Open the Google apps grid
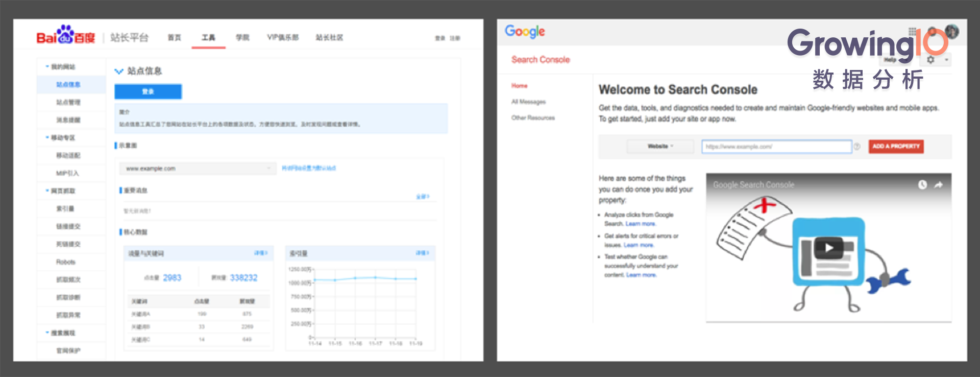Screen dimensions: 980x377 coord(913,32)
